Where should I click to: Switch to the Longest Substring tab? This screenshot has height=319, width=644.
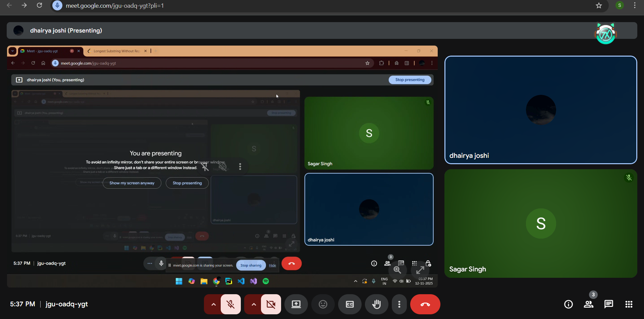116,51
